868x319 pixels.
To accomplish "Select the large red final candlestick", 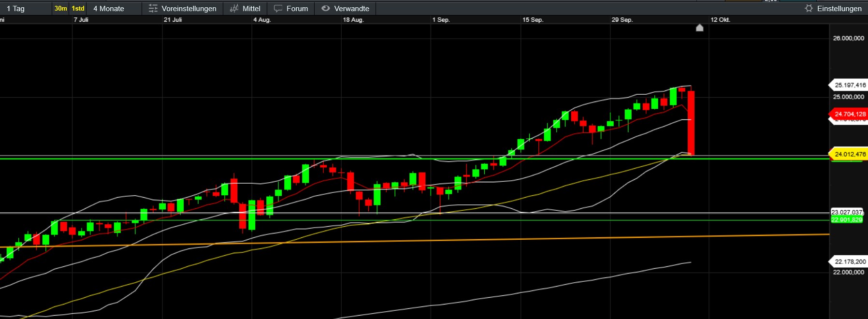I will pos(691,122).
